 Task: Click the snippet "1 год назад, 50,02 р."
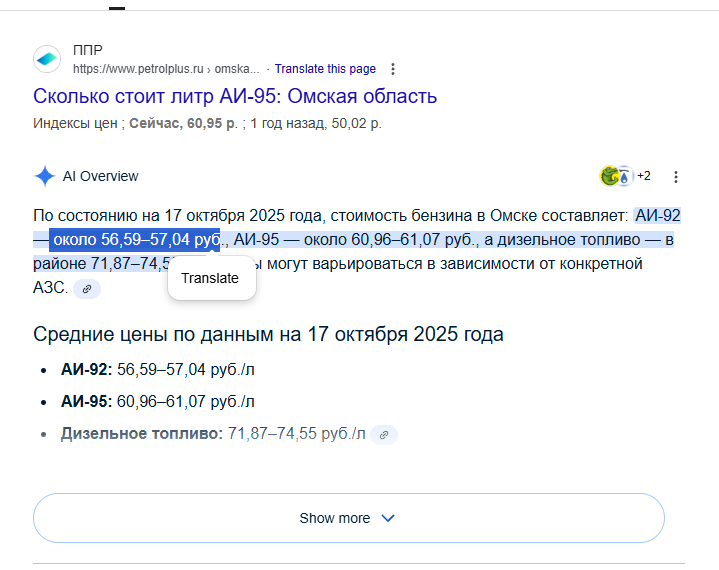pyautogui.click(x=315, y=123)
